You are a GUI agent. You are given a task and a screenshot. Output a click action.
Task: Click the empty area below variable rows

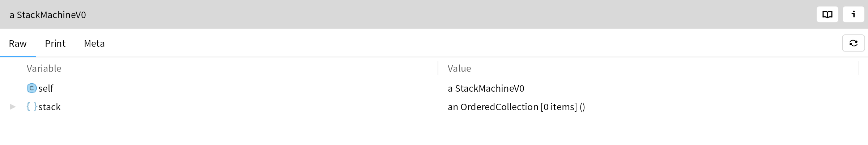434,130
